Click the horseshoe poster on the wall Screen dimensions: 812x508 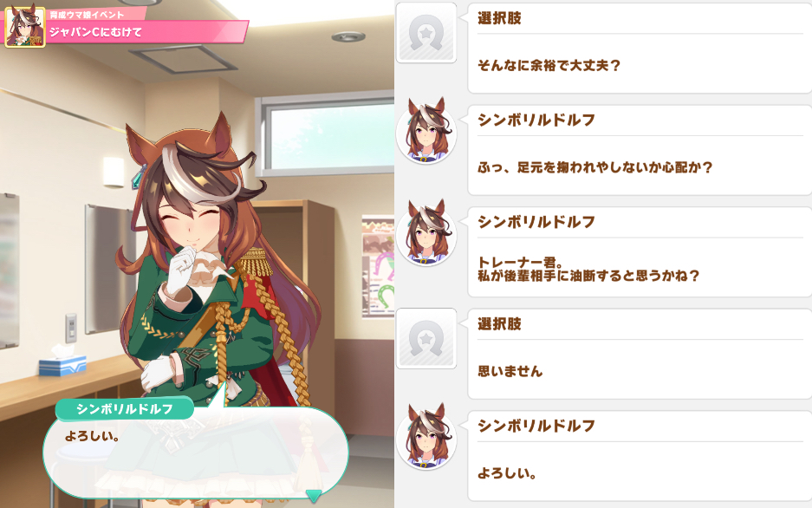[378, 266]
